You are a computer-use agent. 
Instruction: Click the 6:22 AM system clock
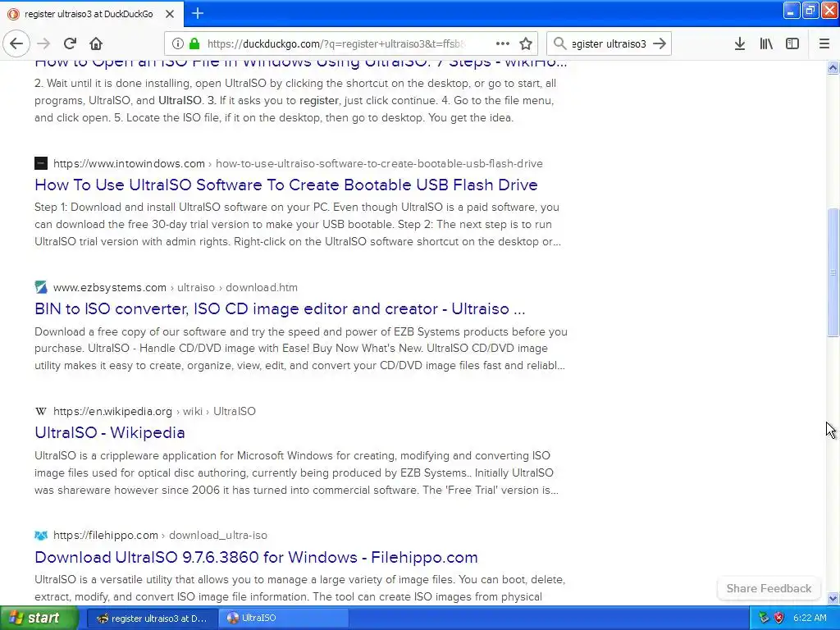click(810, 619)
